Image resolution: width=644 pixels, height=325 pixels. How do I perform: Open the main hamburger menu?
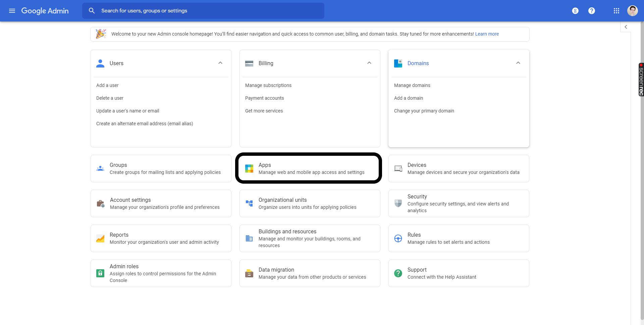coord(12,11)
